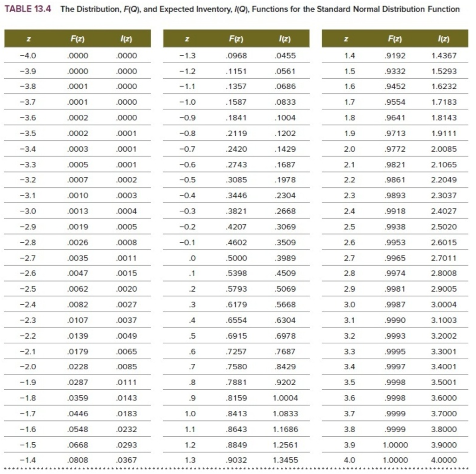Click the z value 1.4 cell
476x474 pixels.
click(x=350, y=56)
